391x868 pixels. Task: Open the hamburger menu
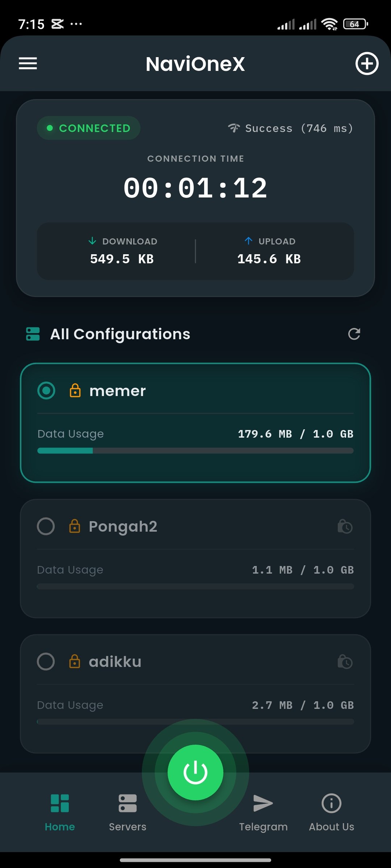point(27,63)
